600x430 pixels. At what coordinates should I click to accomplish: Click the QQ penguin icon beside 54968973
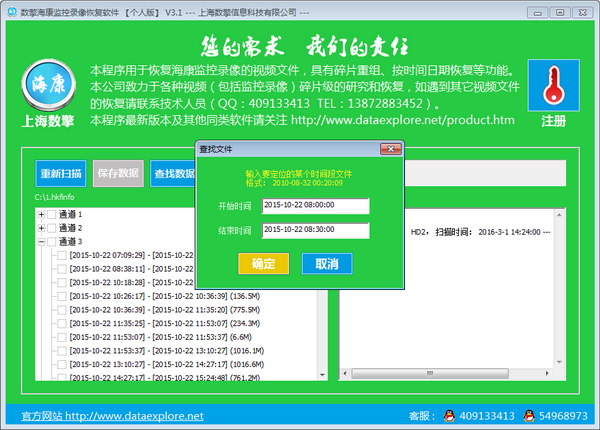[x=529, y=415]
